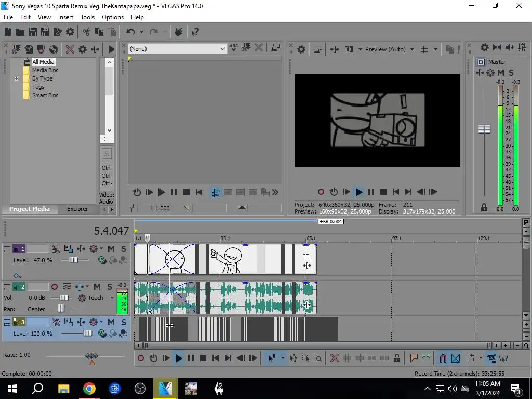The height and width of the screenshot is (399, 532).
Task: Click the Master volume fader
Action: [485, 129]
